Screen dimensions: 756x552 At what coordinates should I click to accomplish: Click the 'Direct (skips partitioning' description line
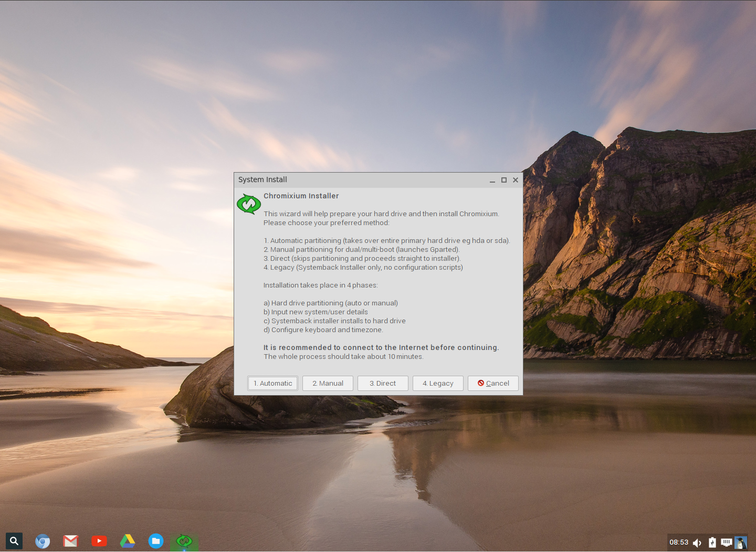point(362,259)
